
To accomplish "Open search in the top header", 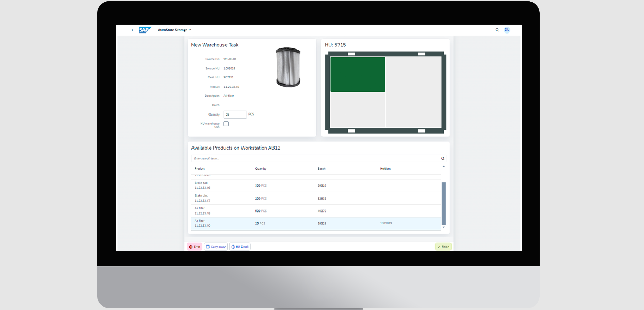I will [x=497, y=30].
